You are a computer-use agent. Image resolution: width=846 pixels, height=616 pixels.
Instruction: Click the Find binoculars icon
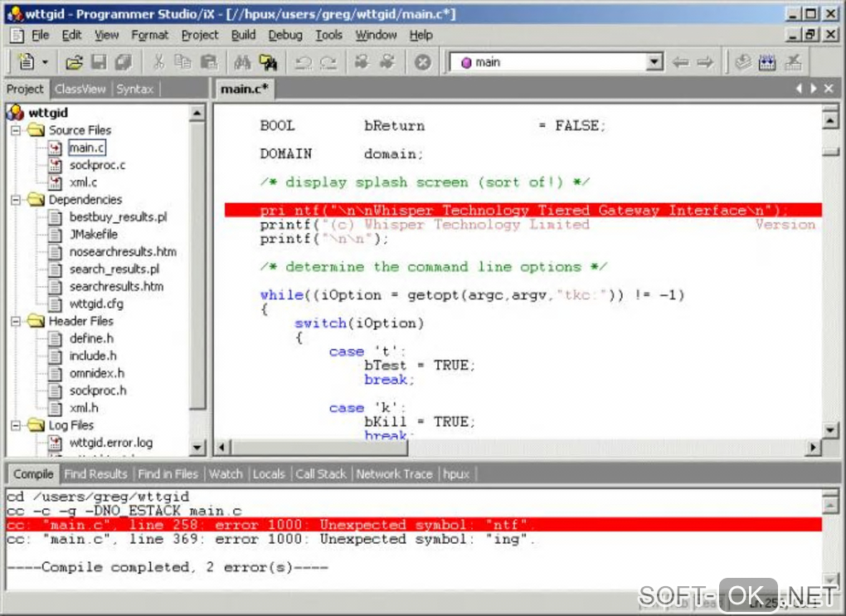coord(242,62)
